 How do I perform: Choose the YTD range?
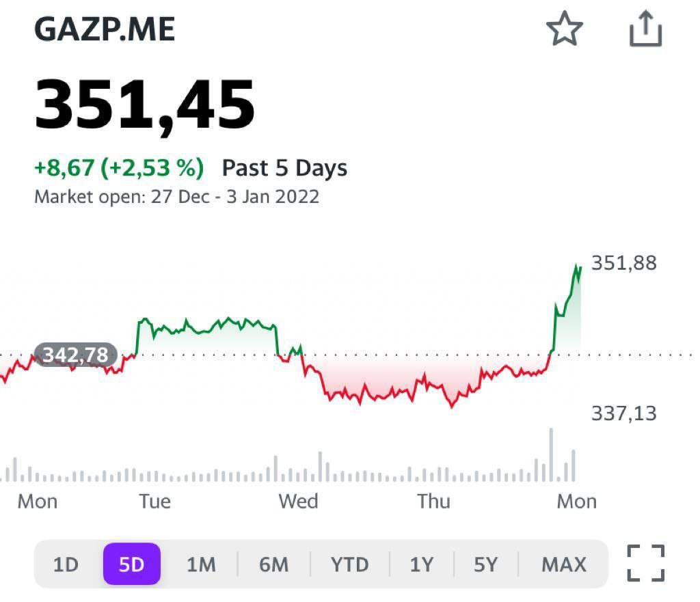pos(349,564)
